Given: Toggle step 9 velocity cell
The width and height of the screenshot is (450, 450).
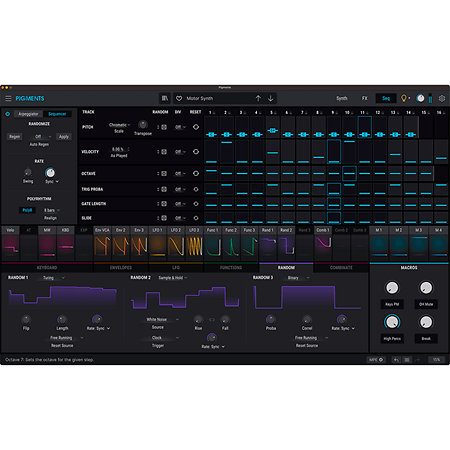Looking at the screenshot, I should [x=334, y=152].
